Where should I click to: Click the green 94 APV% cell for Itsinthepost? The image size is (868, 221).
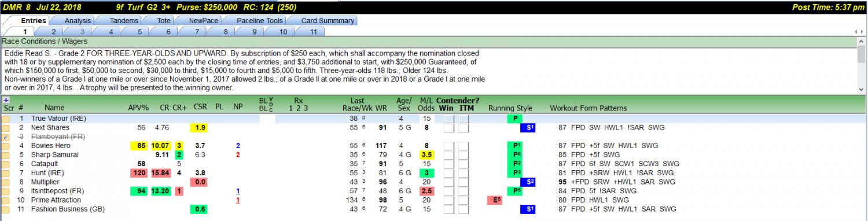pos(139,191)
